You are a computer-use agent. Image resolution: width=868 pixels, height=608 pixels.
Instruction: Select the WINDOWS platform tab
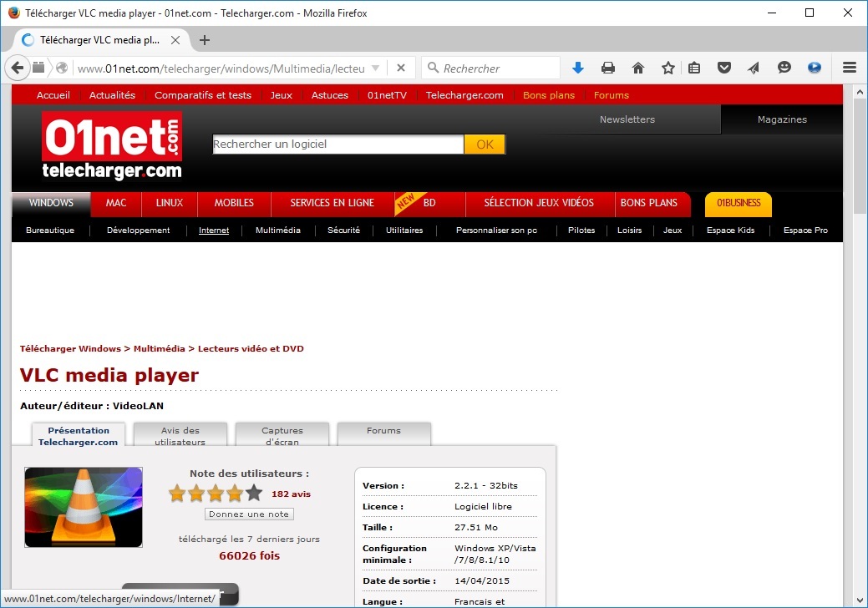click(51, 203)
